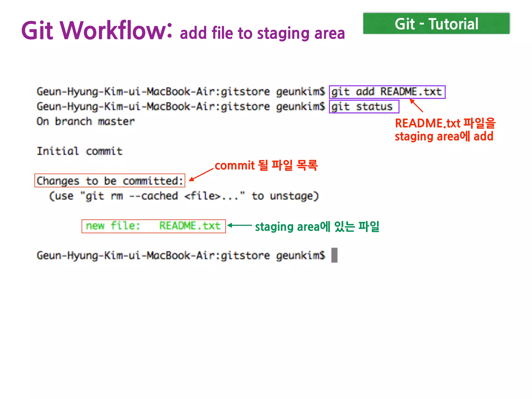Image resolution: width=532 pixels, height=399 pixels.
Task: Click the 'git add README.txt' command
Action: (387, 92)
